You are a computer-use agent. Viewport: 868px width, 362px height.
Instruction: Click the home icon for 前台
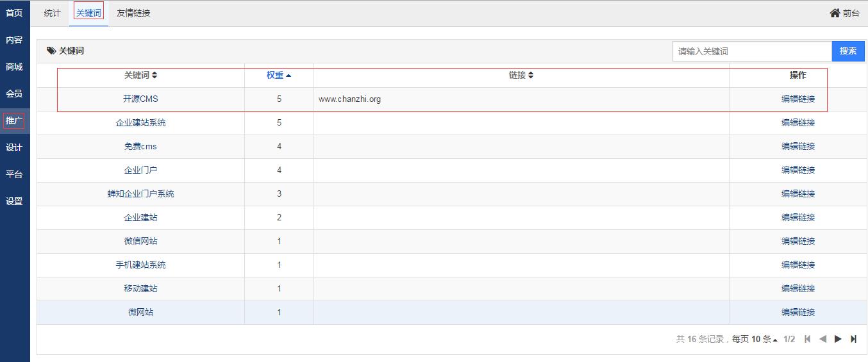point(835,13)
